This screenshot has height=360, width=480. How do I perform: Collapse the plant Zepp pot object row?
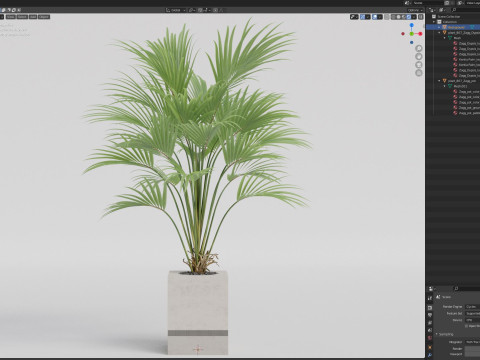point(439,81)
